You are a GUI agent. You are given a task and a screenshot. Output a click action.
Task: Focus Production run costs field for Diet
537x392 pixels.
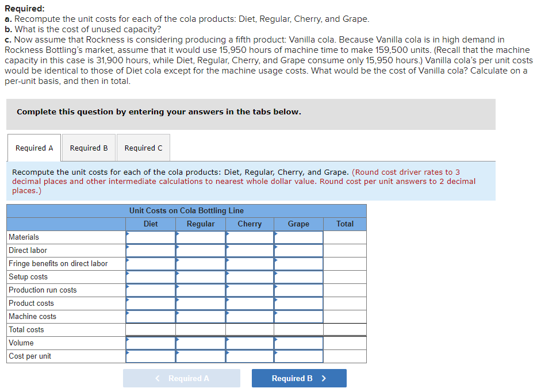click(151, 290)
